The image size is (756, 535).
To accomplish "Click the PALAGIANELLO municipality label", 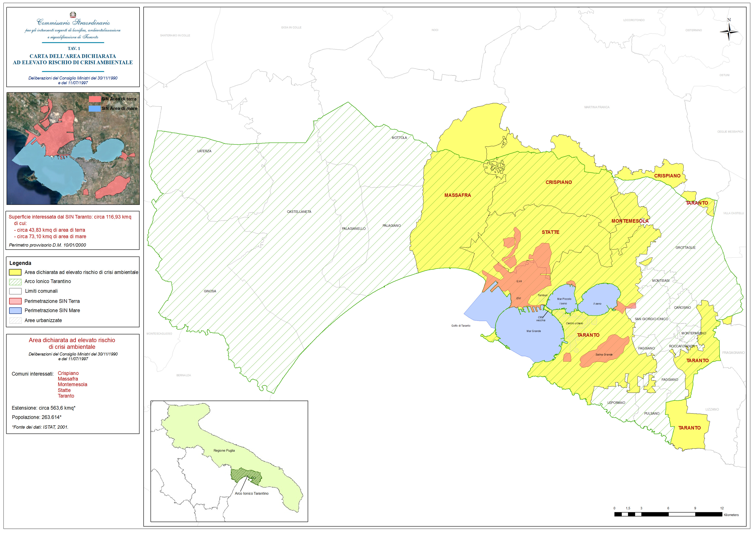I will [354, 229].
